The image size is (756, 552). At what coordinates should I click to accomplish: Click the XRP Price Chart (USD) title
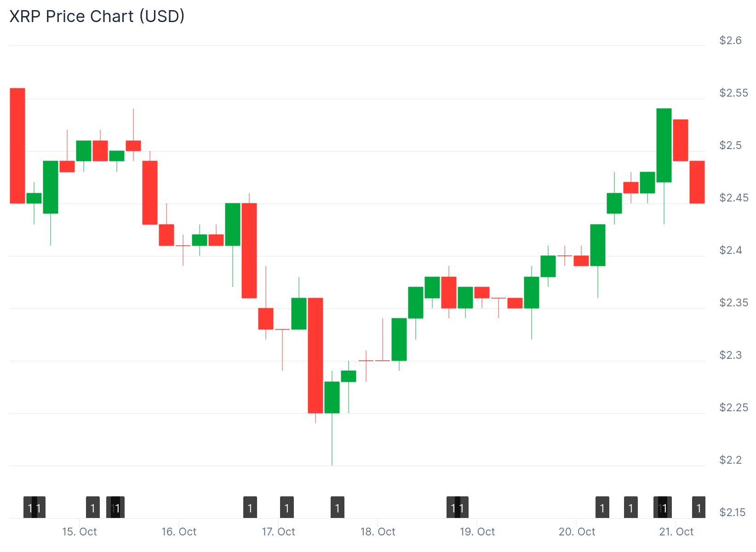[x=97, y=16]
